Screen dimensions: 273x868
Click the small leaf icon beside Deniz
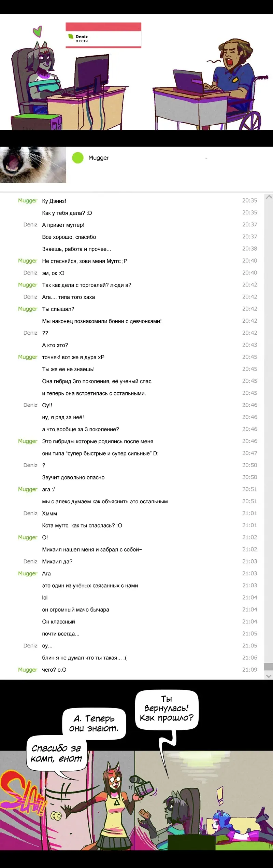pyautogui.click(x=71, y=37)
